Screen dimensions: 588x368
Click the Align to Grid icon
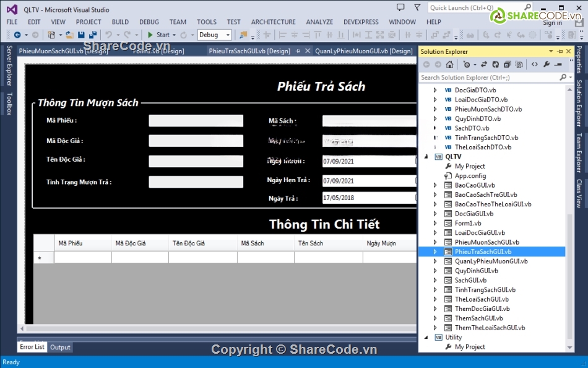267,35
